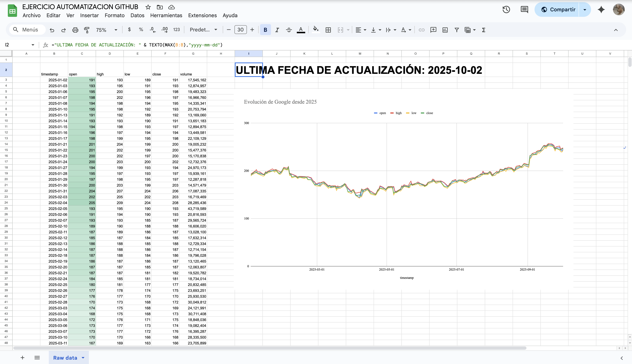This screenshot has height=364, width=632.
Task: Click the paint format roller icon
Action: (x=87, y=30)
